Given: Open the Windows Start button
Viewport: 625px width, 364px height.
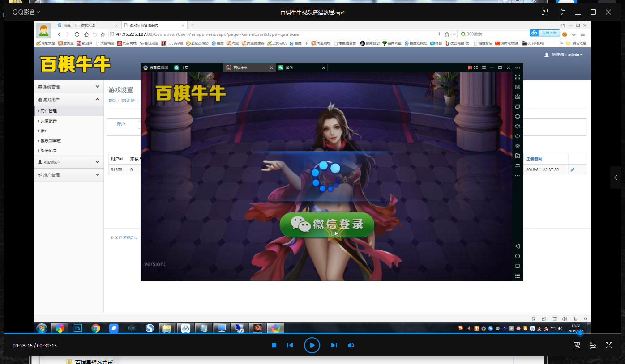Looking at the screenshot, I should pyautogui.click(x=42, y=328).
